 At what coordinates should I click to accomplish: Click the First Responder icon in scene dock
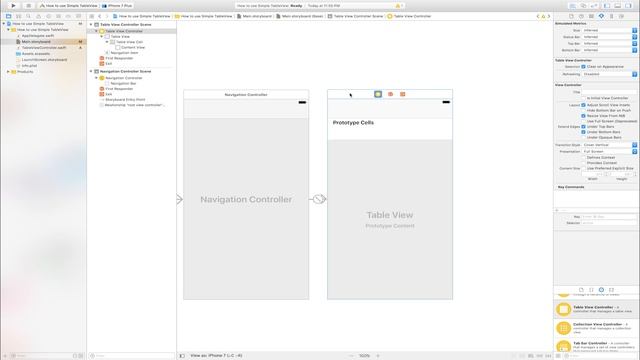coord(391,94)
